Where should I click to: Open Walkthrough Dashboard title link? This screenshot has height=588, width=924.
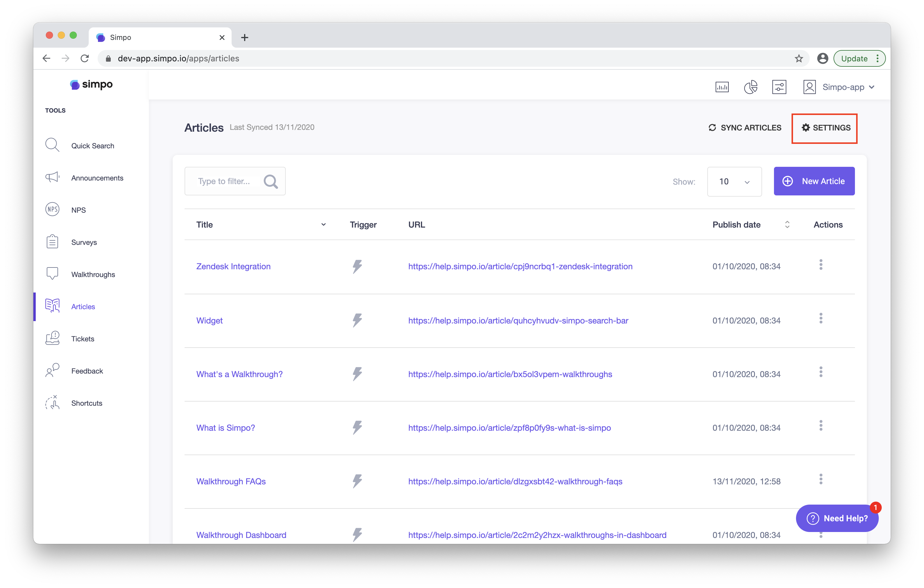241,535
